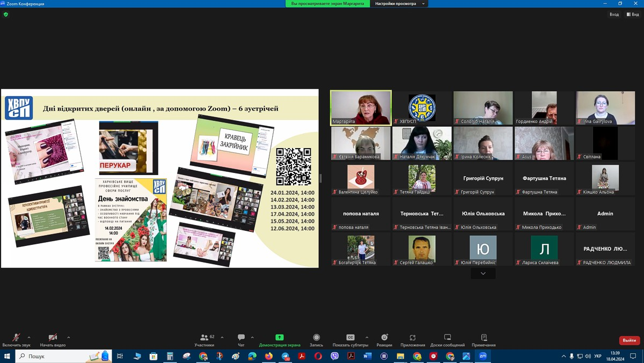644x363 pixels.
Task: Click the green encryption shield icon
Action: coord(6,14)
